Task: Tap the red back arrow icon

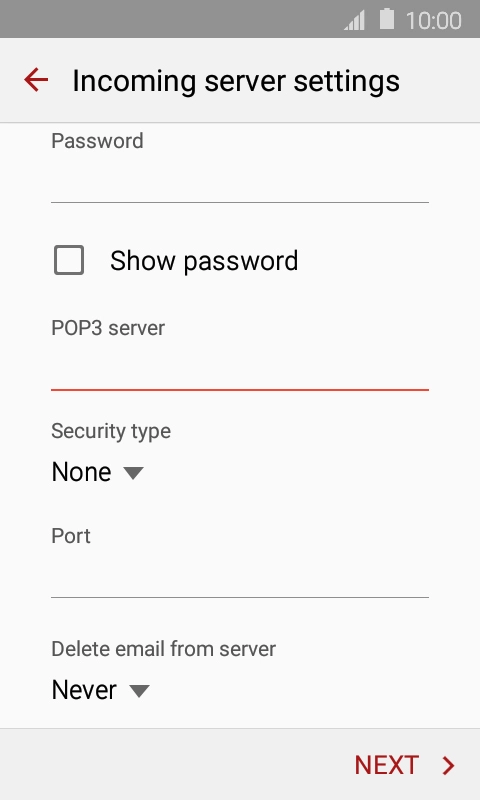Action: click(36, 80)
